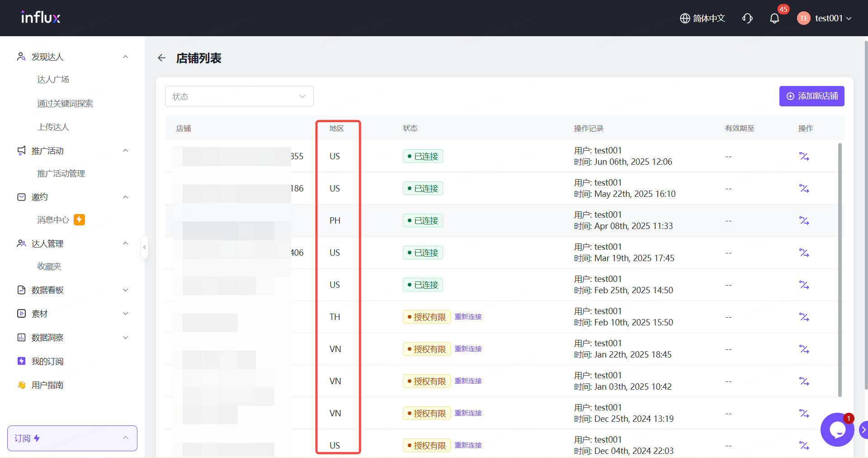Screen dimensions: 868x458
Task: Click the 添加新店铺 button
Action: 811,96
